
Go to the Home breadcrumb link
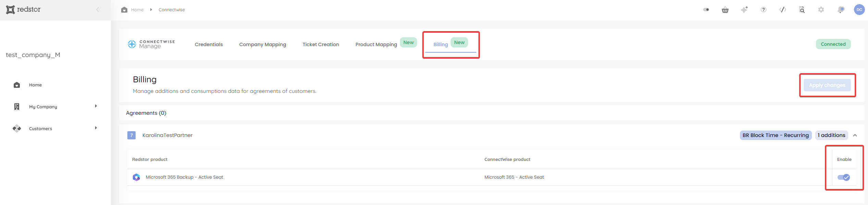(137, 10)
